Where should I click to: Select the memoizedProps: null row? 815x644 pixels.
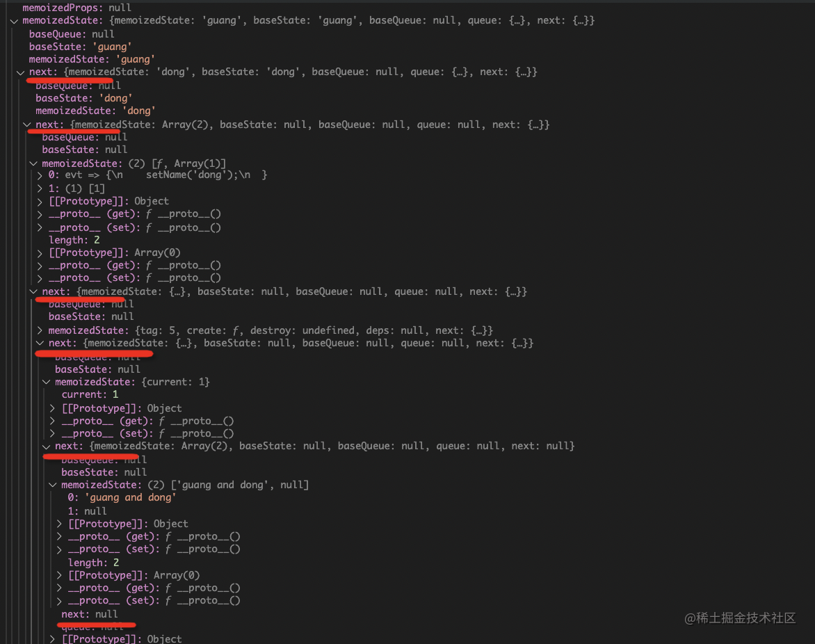77,7
